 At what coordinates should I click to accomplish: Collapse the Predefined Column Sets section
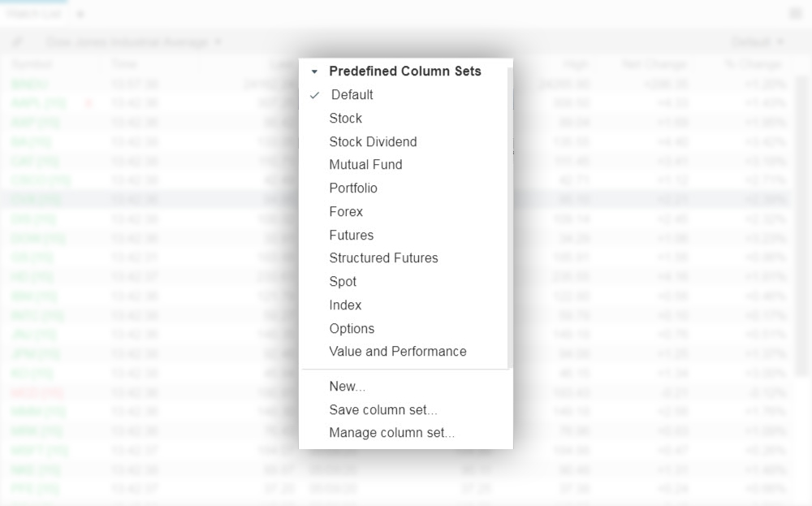point(313,71)
